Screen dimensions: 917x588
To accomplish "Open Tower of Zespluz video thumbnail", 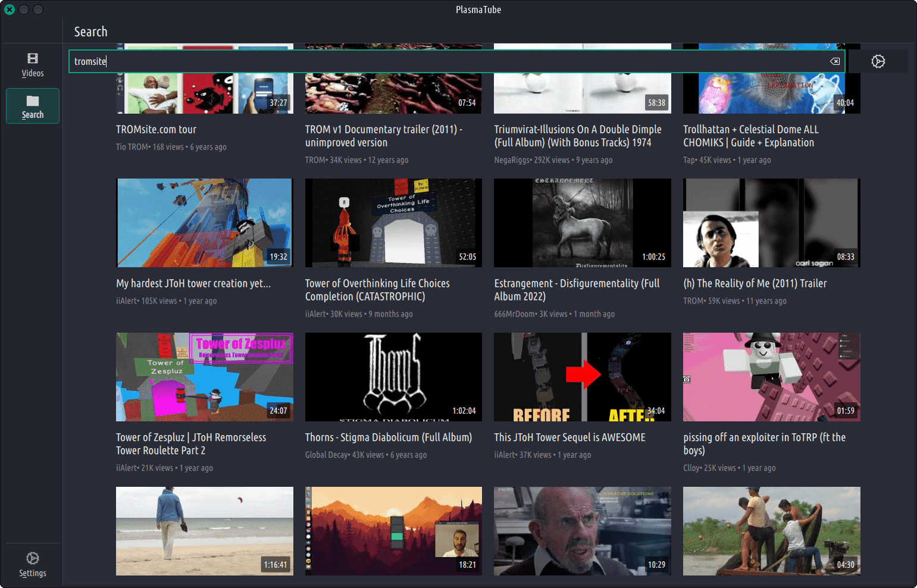I will pos(204,377).
